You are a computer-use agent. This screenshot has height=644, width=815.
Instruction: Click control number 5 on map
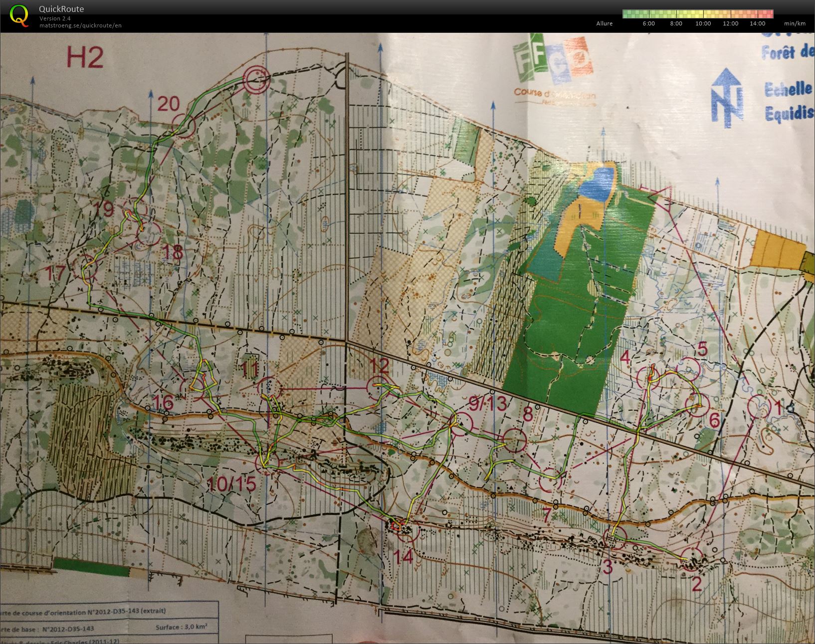tap(702, 349)
